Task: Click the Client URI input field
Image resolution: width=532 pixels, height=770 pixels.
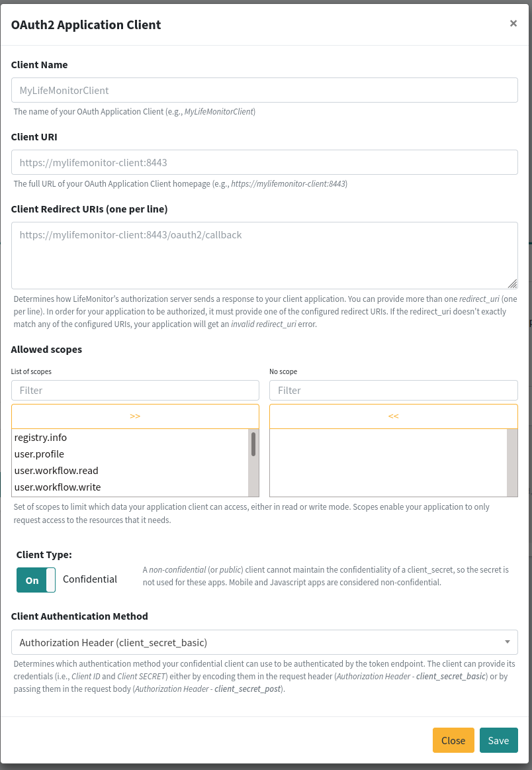Action: [x=264, y=162]
